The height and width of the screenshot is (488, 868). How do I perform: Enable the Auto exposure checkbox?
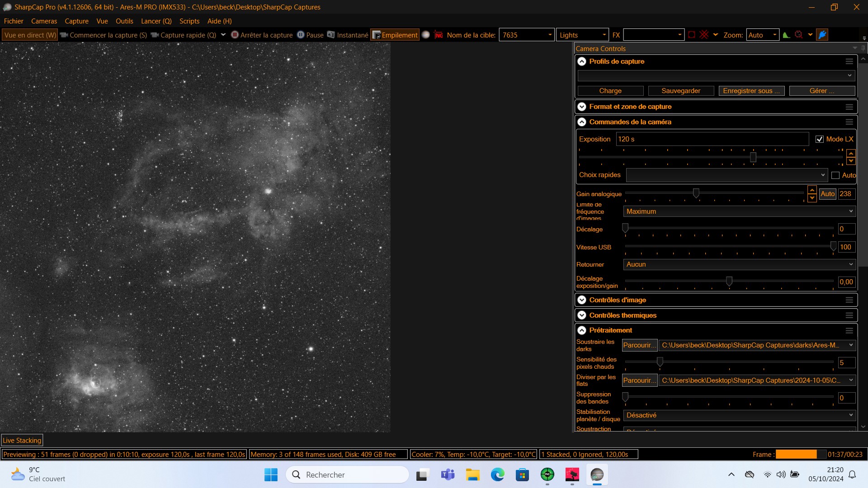coord(835,175)
